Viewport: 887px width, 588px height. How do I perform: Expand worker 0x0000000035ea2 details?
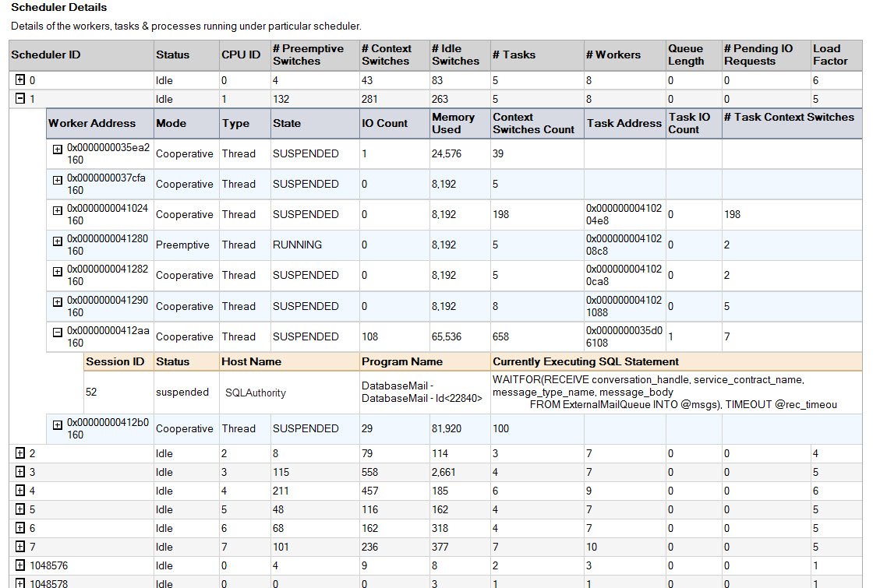pyautogui.click(x=57, y=150)
